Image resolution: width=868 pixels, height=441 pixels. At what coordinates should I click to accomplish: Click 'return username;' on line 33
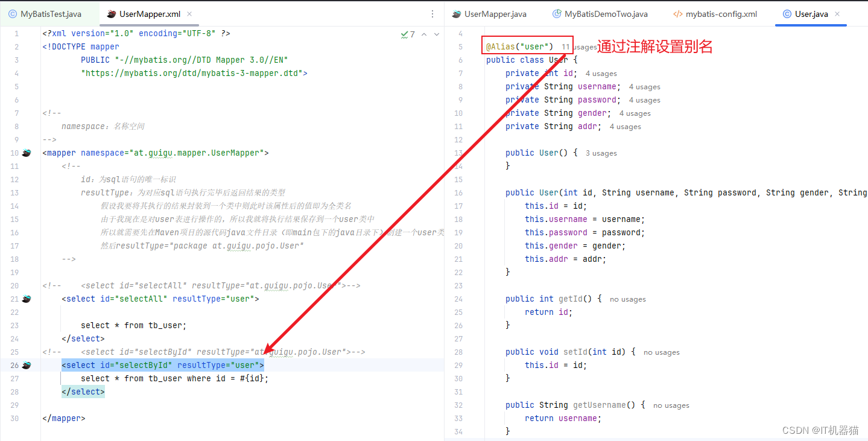[x=563, y=419]
